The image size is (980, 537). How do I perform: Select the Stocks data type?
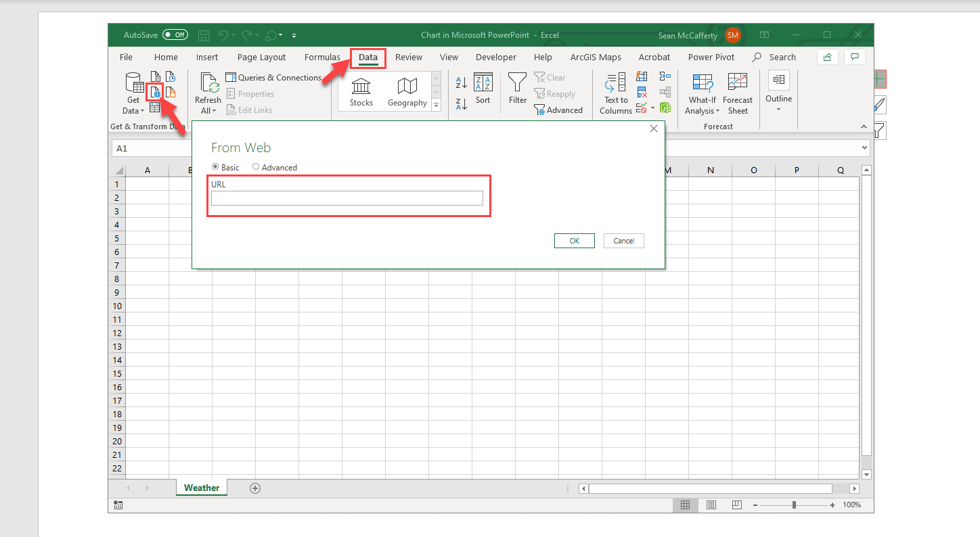[x=361, y=92]
